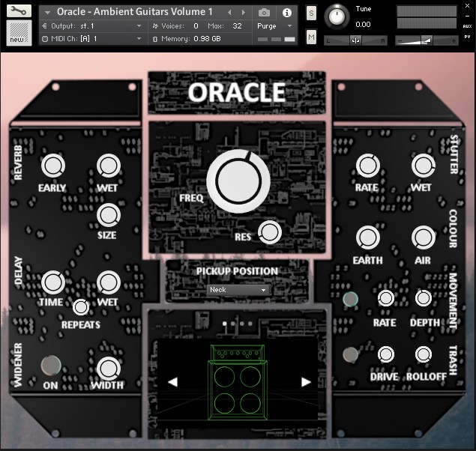Go to the next instrument preset arrow
This screenshot has width=476, height=451.
(242, 13)
